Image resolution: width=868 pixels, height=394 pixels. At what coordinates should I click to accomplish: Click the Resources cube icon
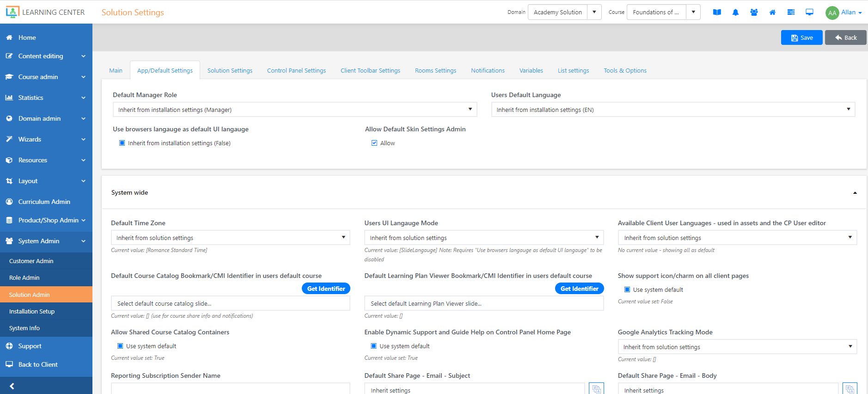(x=9, y=160)
